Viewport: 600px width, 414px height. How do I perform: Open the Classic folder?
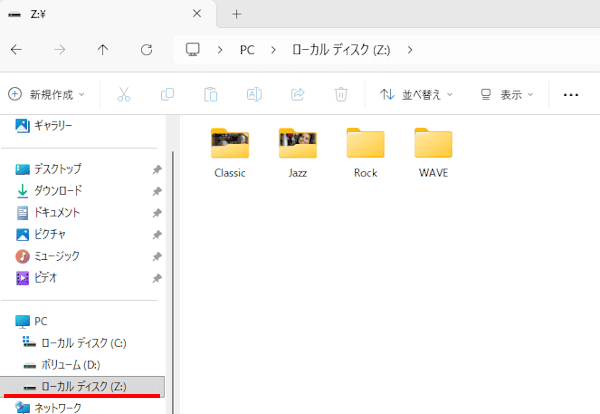230,153
